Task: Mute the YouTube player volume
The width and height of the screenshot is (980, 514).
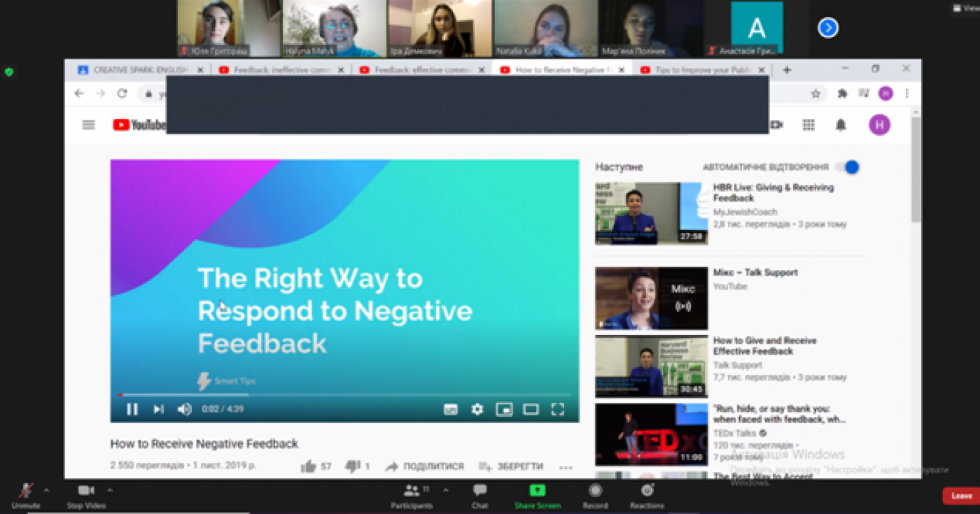Action: click(184, 409)
